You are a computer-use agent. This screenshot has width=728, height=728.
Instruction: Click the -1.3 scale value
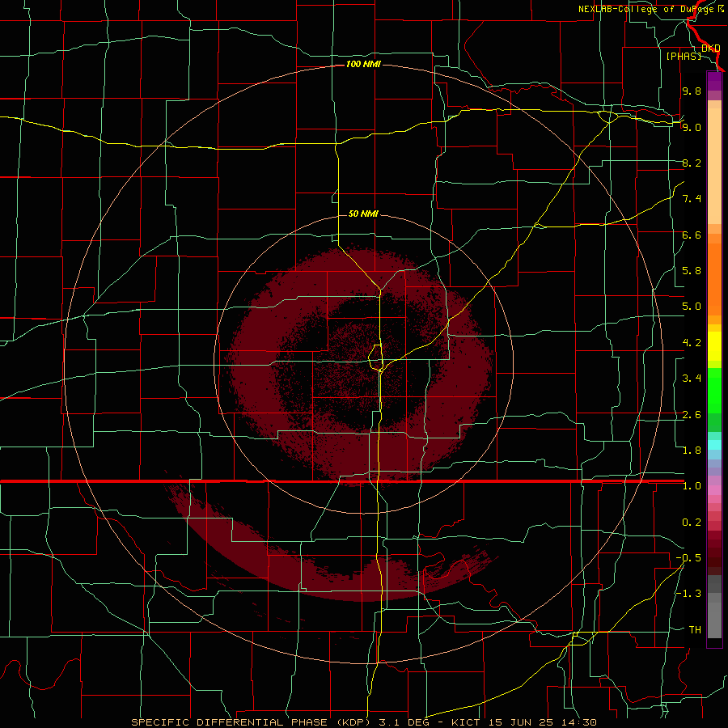coord(688,594)
